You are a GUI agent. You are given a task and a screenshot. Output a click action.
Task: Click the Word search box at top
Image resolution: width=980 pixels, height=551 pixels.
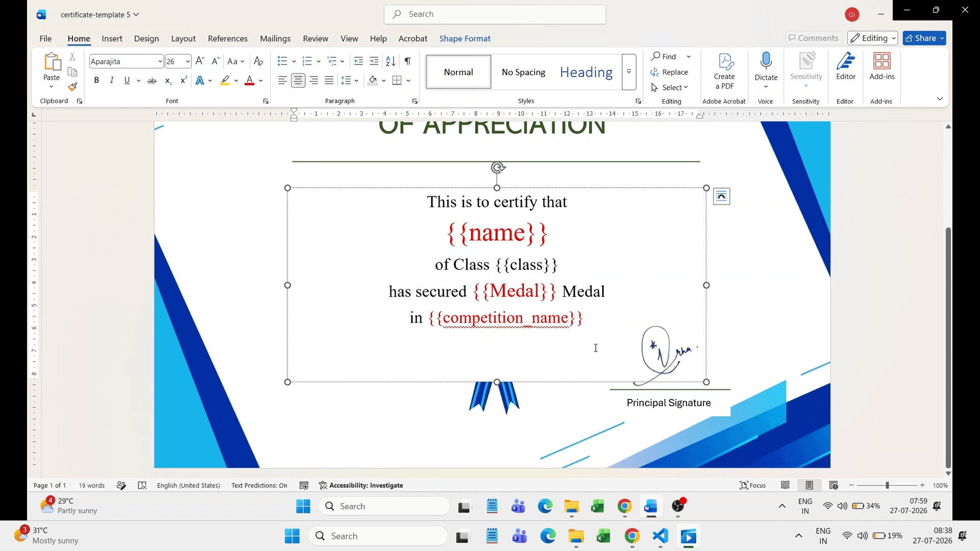pos(495,14)
